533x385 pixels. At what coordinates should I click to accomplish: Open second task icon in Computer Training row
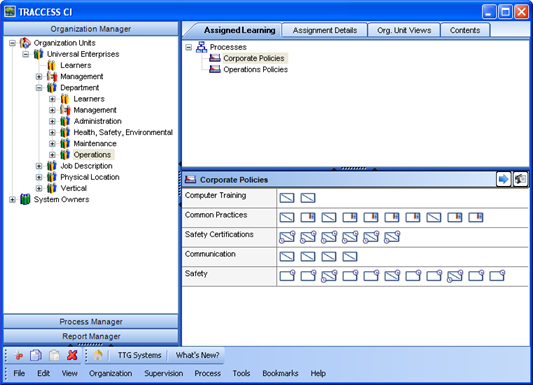click(x=308, y=198)
